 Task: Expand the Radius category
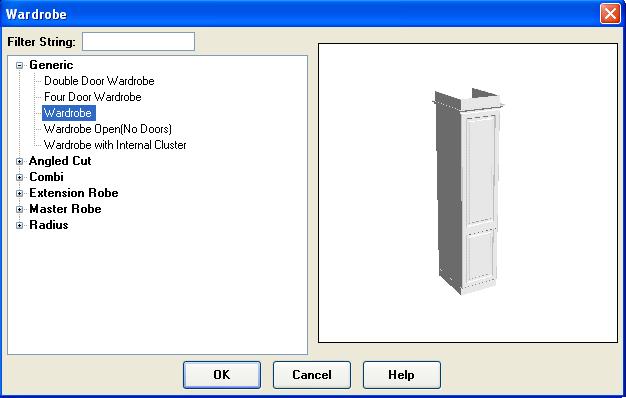click(19, 225)
